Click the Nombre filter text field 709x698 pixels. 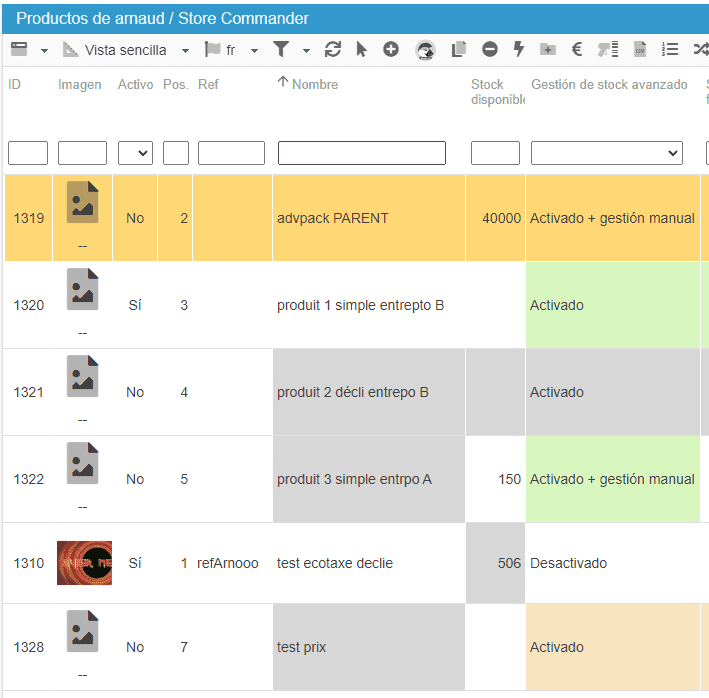[x=361, y=153]
